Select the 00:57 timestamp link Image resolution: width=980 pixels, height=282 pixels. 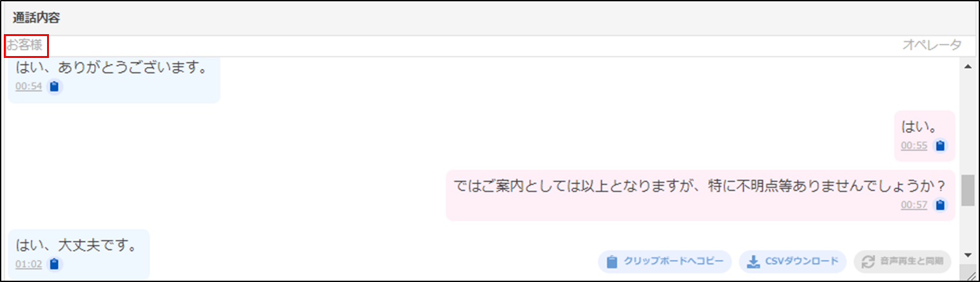click(914, 205)
